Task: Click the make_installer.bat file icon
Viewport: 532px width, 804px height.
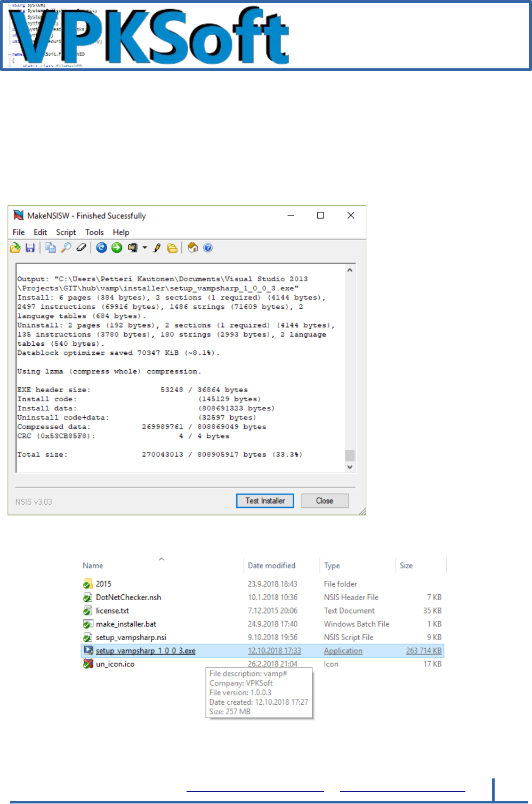Action: pos(88,624)
